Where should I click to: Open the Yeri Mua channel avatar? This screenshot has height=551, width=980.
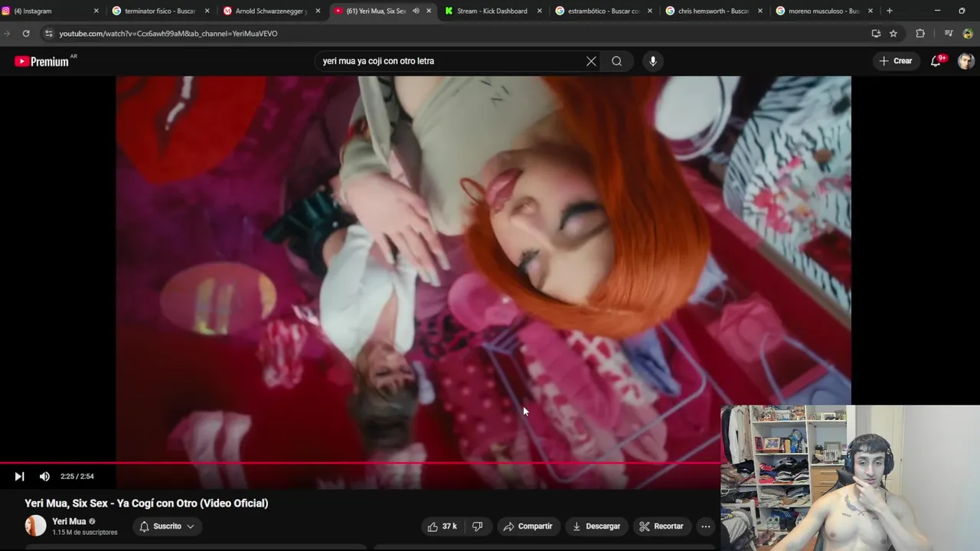click(x=35, y=526)
